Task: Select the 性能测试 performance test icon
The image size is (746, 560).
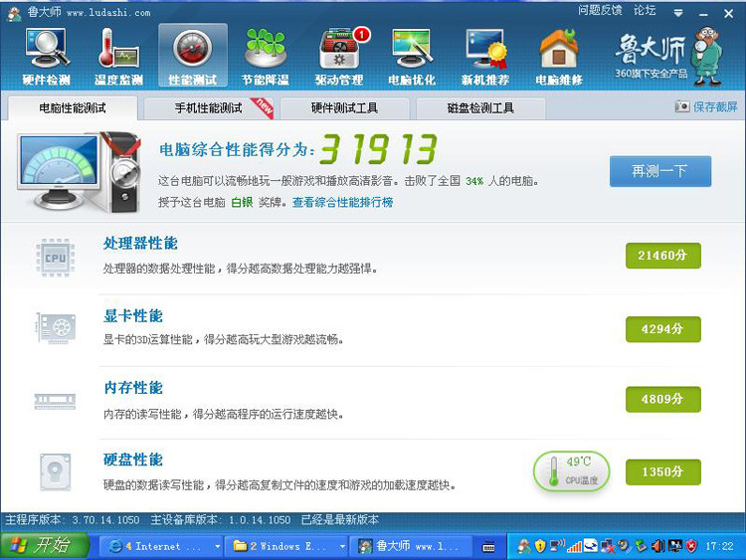Action: point(192,56)
